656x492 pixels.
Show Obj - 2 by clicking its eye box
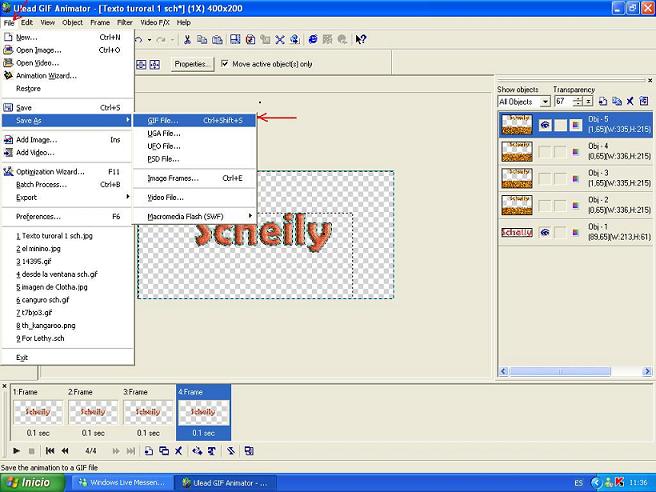tap(545, 205)
